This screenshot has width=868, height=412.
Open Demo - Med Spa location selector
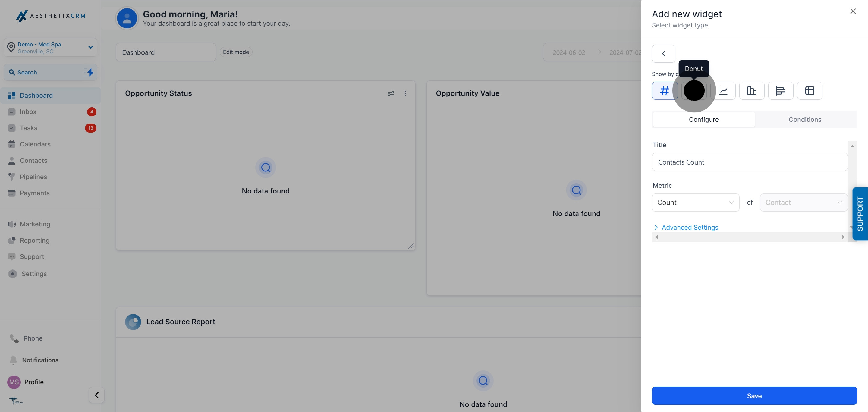point(51,48)
